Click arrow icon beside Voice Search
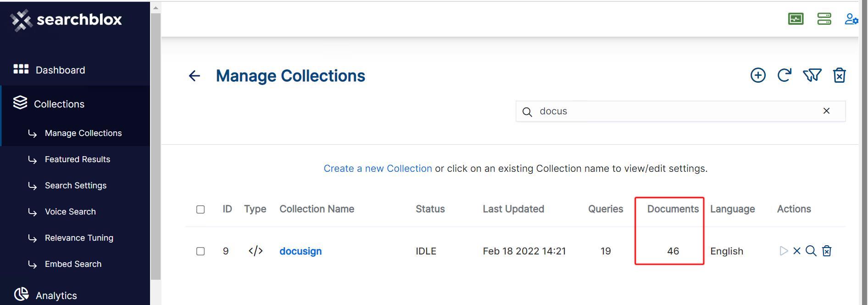 click(33, 212)
